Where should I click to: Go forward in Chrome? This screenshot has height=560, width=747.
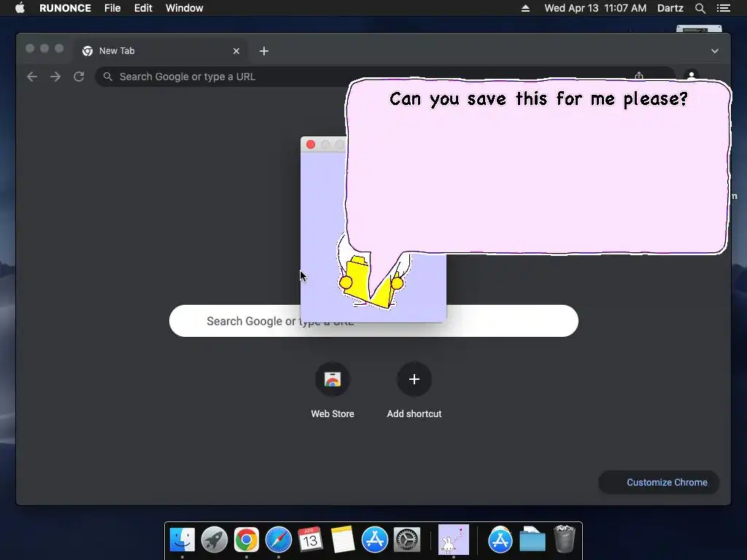(x=55, y=77)
